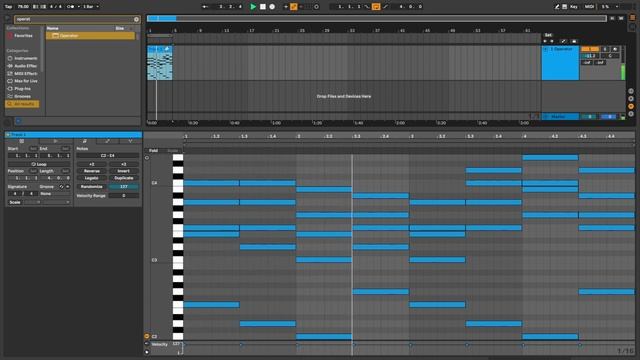
Task: Toggle the computer MIDI keyboard icon
Action: click(x=564, y=7)
